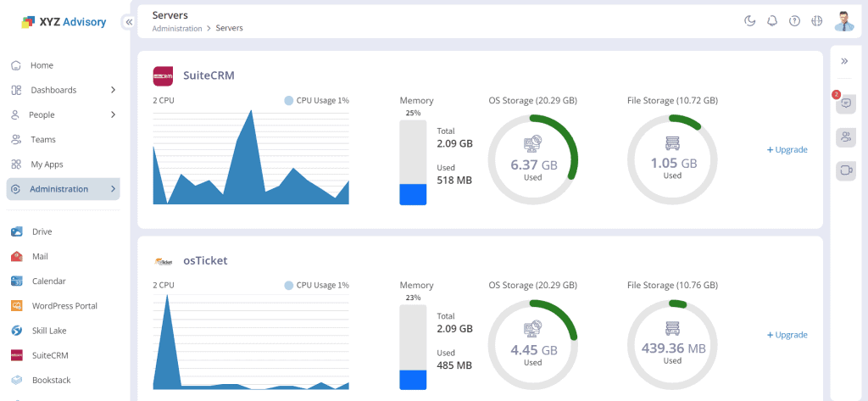Open the WordPress Portal icon

17,306
